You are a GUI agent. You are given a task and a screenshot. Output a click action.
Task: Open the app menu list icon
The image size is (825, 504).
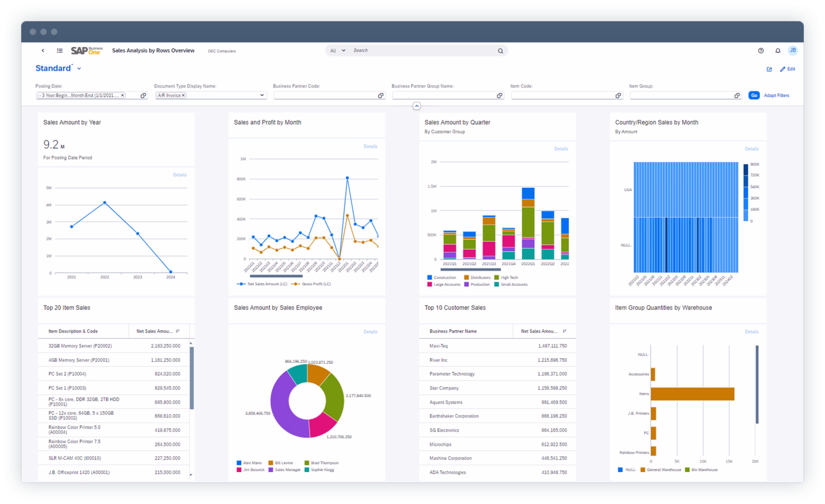59,50
